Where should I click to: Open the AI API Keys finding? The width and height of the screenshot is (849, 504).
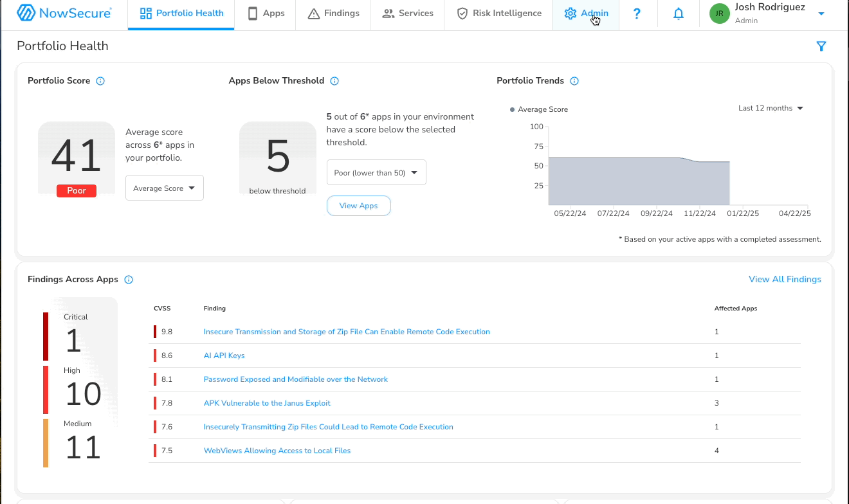[224, 355]
